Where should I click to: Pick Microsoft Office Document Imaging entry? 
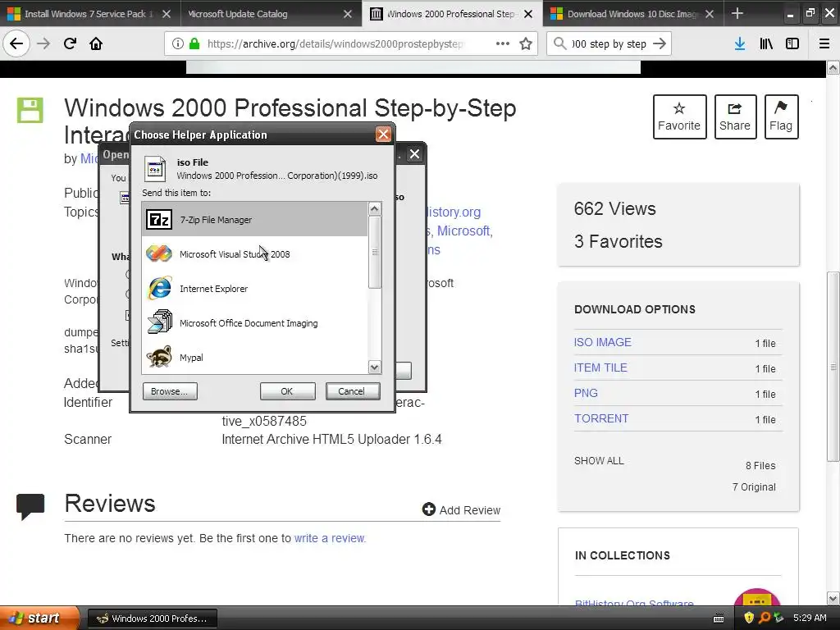255,323
